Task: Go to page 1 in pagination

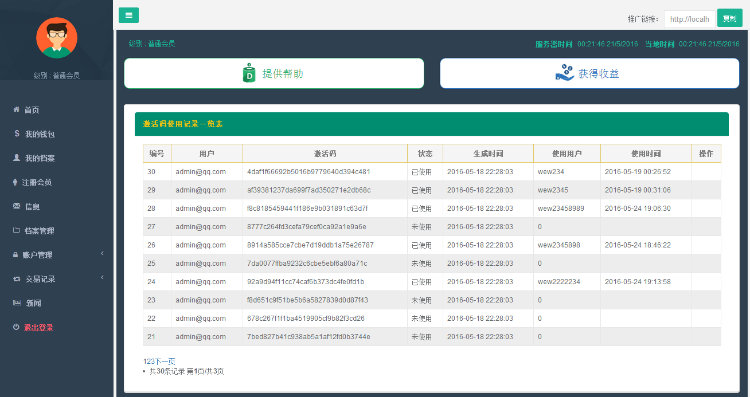Action: click(145, 362)
